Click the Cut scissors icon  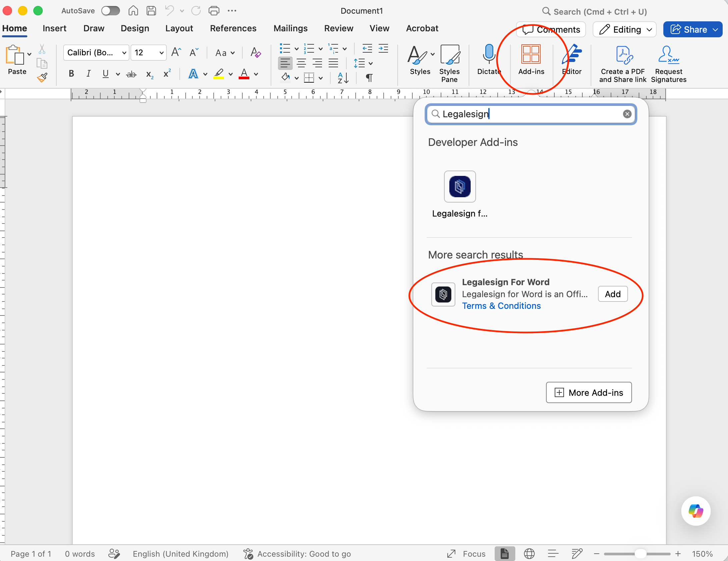pyautogui.click(x=42, y=49)
